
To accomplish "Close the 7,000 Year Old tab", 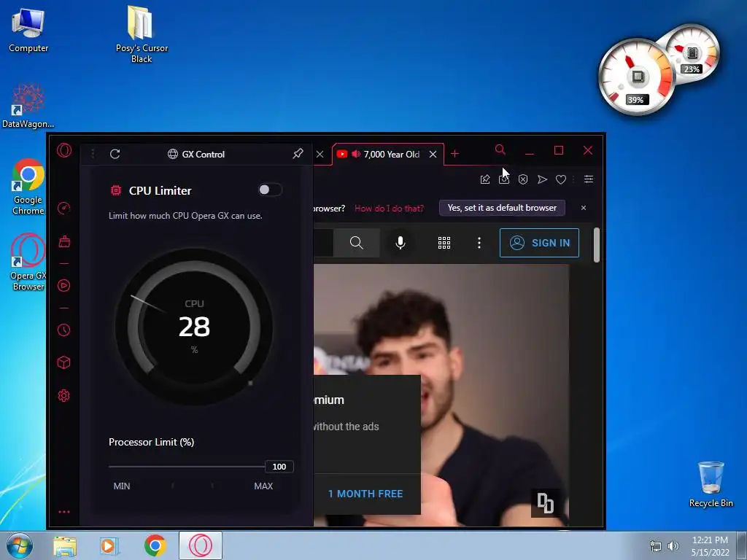I will [x=433, y=155].
